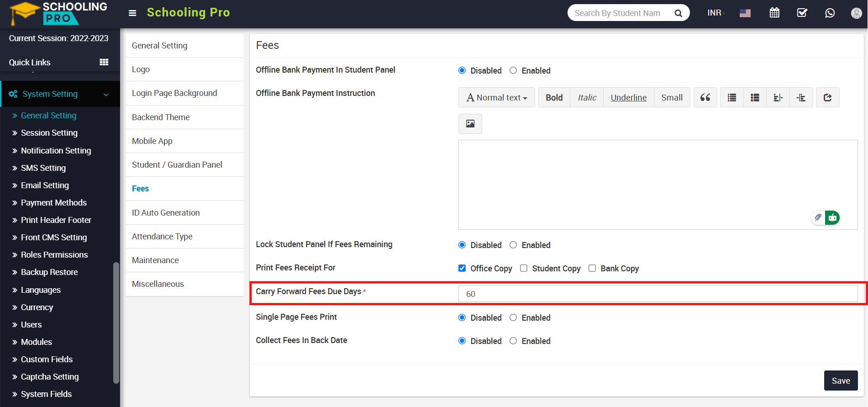
Task: Click the feather icon in editor
Action: 818,218
